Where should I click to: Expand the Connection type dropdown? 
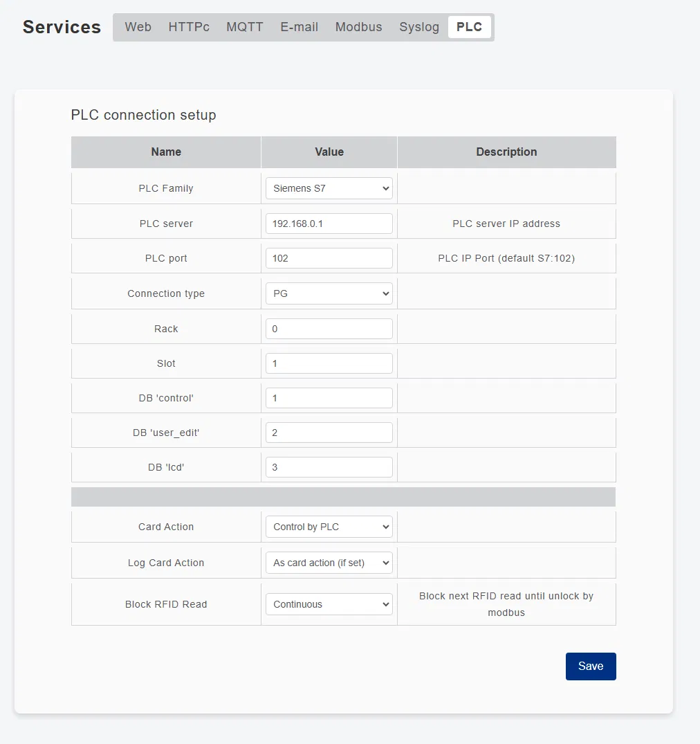329,293
